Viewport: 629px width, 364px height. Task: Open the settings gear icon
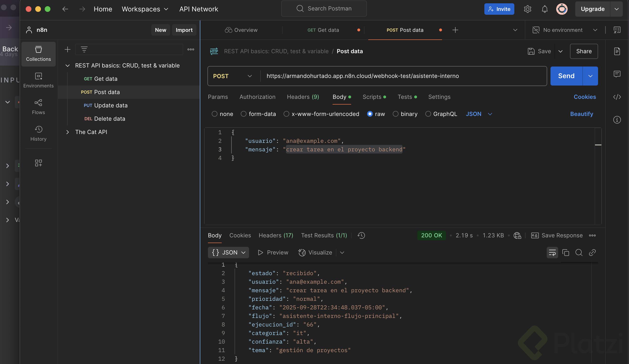click(x=527, y=9)
